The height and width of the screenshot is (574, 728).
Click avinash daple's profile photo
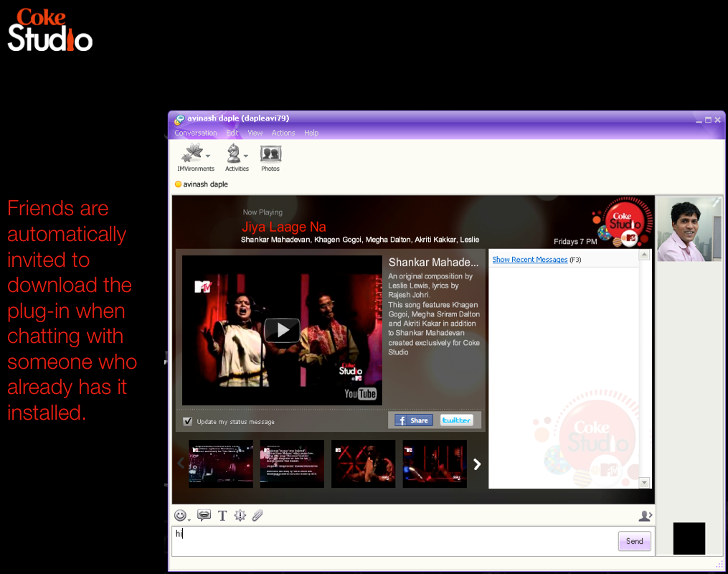[689, 229]
